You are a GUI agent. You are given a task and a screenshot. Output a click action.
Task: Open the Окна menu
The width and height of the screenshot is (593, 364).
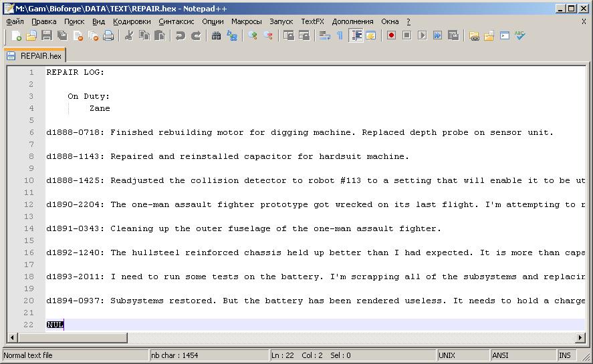[390, 21]
